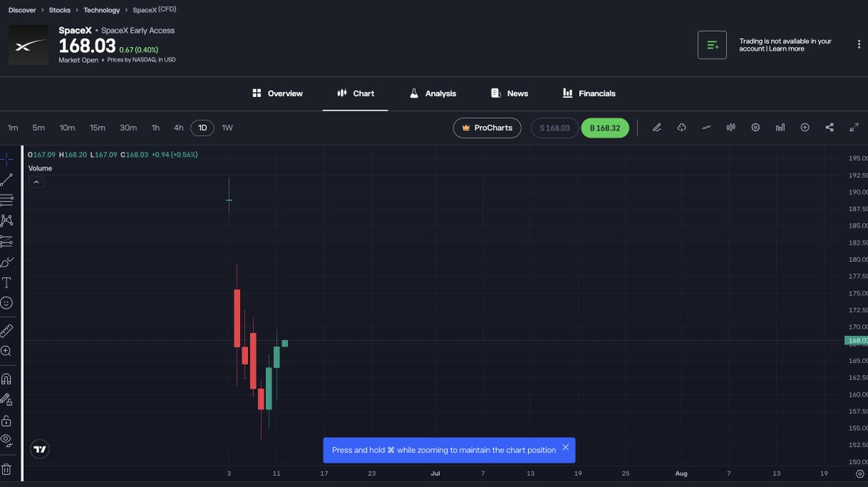This screenshot has width=868, height=487.
Task: Go to Stocks breadcrumb
Action: [x=60, y=10]
